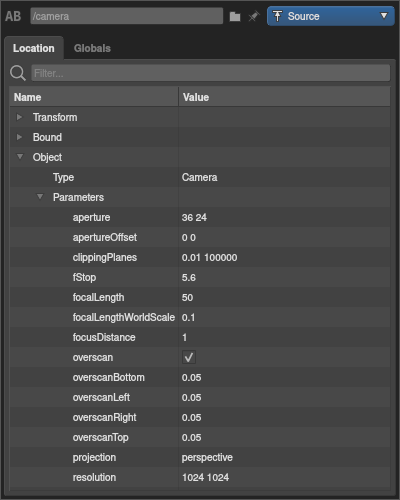This screenshot has width=400, height=500.
Task: Select the resolution 1024 1024 value
Action: tap(205, 477)
